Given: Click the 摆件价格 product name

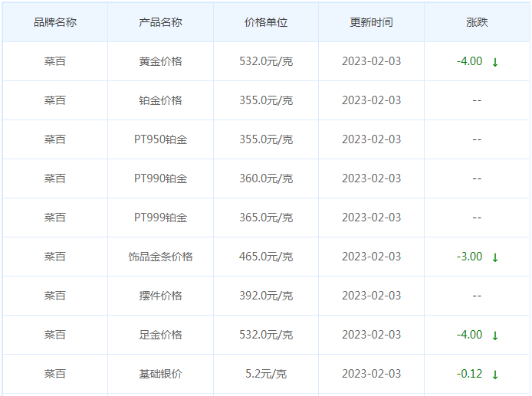Looking at the screenshot, I should 160,296.
